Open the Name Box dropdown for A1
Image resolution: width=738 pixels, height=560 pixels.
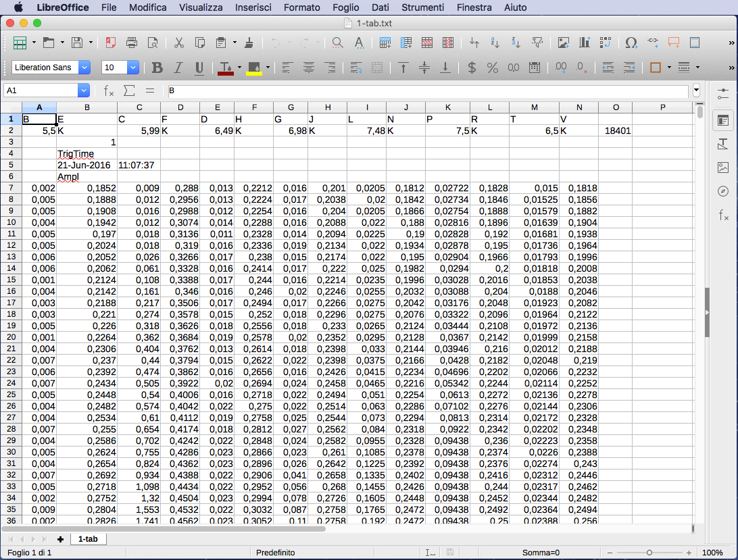[84, 91]
